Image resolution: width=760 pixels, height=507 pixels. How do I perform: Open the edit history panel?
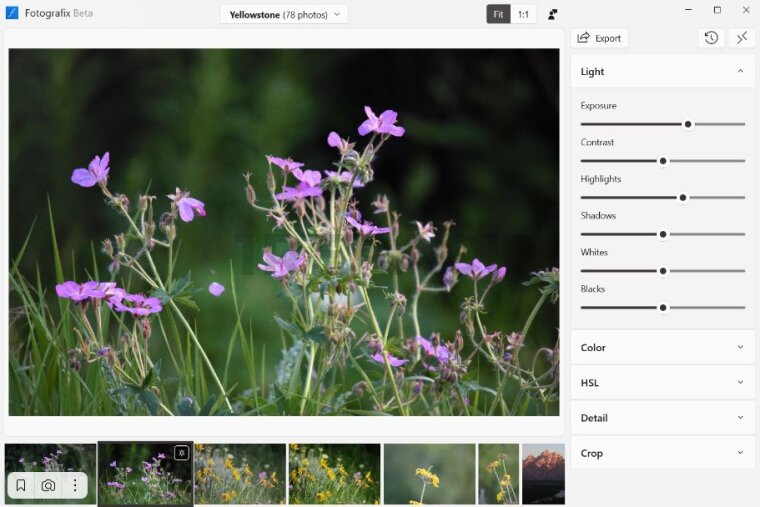click(x=710, y=38)
